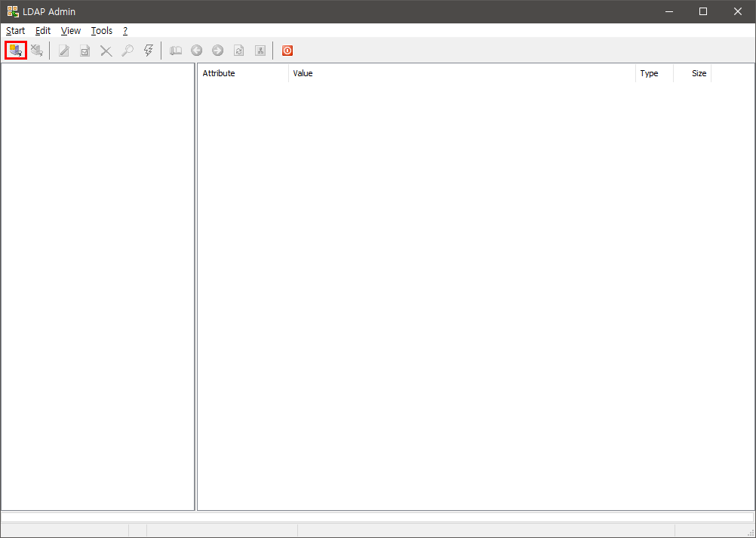Click the Back arrow toolbar icon
Image resolution: width=756 pixels, height=538 pixels.
tap(197, 51)
